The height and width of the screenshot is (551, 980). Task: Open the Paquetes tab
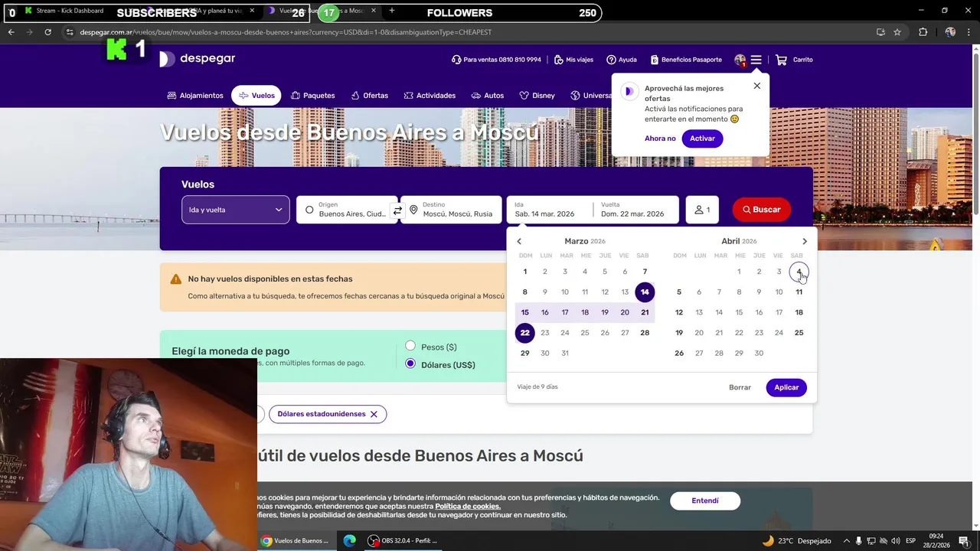(x=312, y=96)
